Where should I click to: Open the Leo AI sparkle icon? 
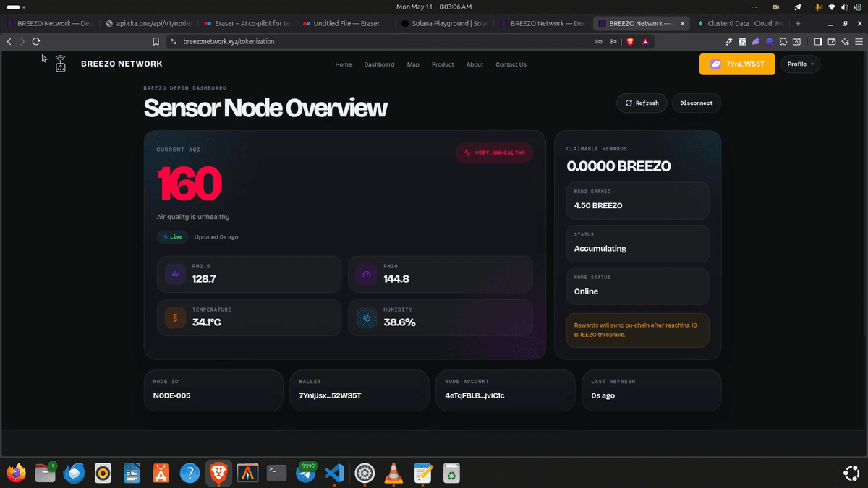pyautogui.click(x=845, y=42)
